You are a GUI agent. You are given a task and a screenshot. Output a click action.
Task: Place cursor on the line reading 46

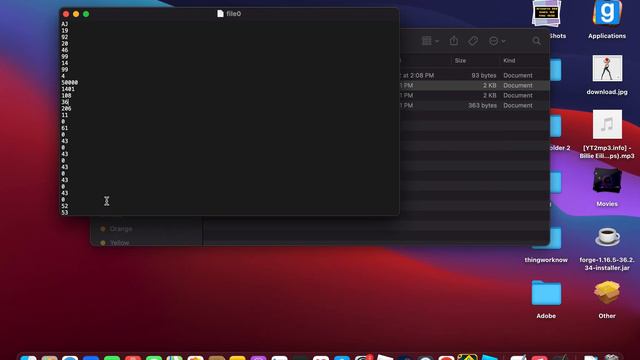tap(64, 50)
